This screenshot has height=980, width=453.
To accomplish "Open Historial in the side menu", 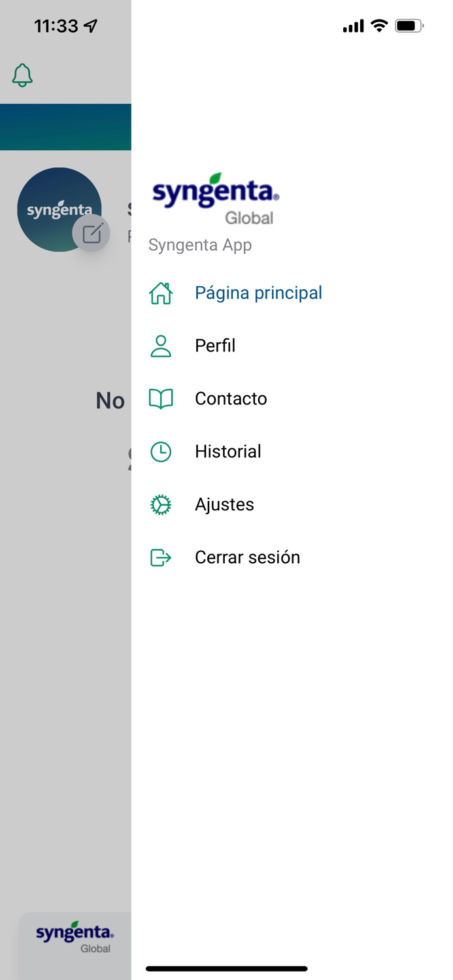I will [x=227, y=451].
